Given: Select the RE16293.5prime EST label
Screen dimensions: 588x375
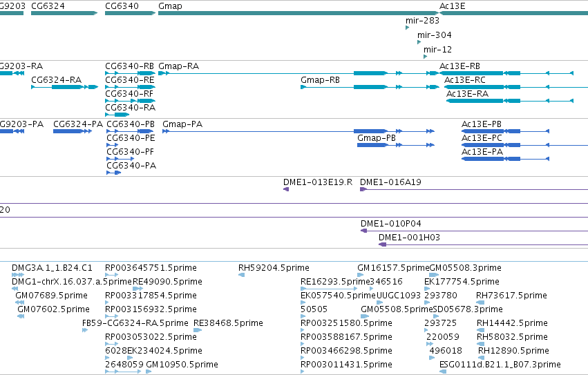Looking at the screenshot, I should point(335,282).
